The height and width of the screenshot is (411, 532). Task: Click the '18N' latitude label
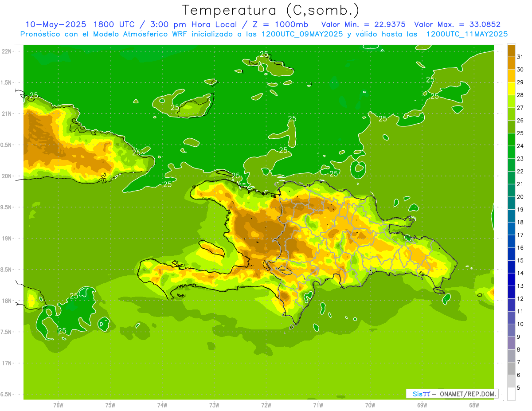(7, 301)
